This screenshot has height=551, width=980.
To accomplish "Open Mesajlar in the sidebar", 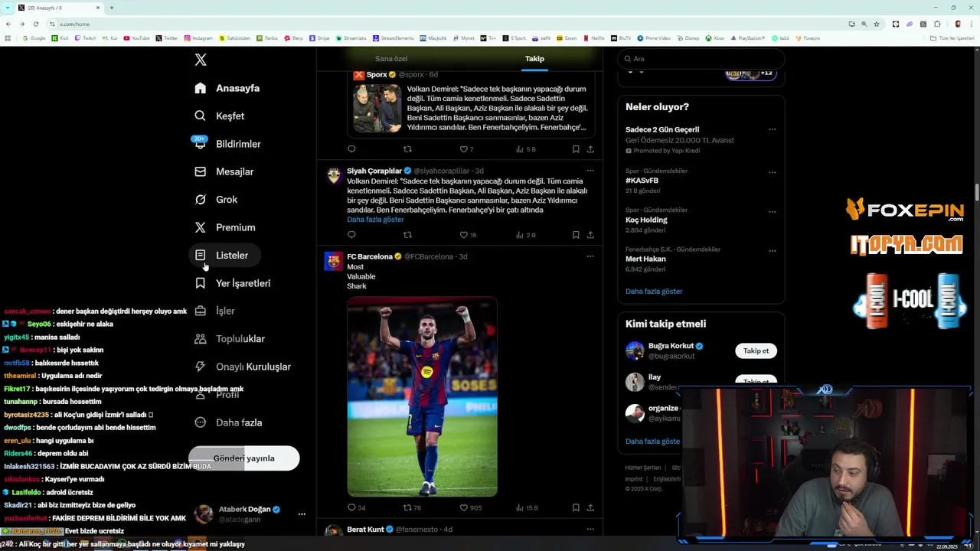I will (x=224, y=171).
